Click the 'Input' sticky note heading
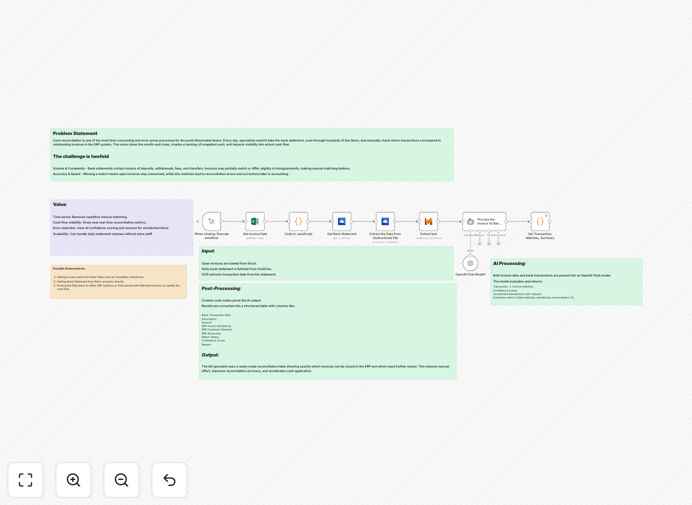 pos(208,251)
